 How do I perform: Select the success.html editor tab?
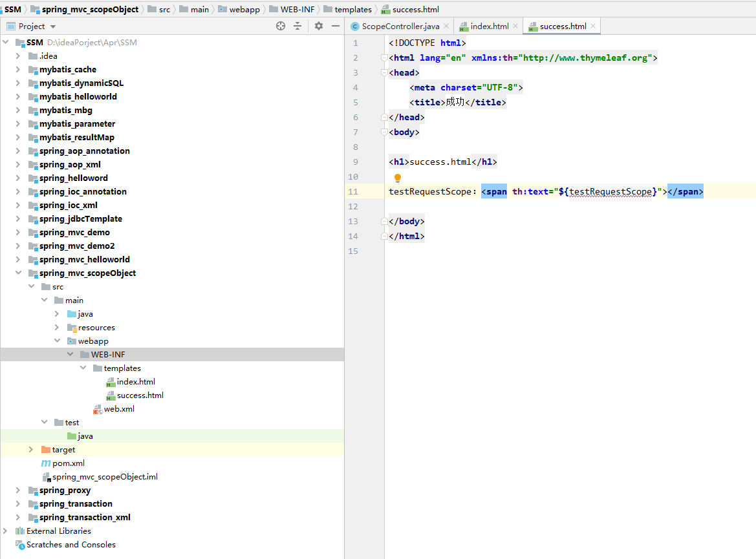pyautogui.click(x=563, y=26)
